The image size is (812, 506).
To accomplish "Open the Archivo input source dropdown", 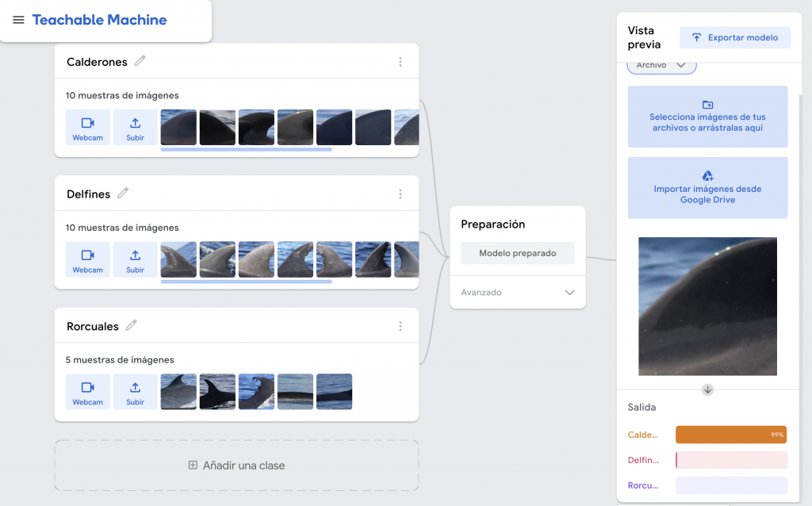I will 662,66.
